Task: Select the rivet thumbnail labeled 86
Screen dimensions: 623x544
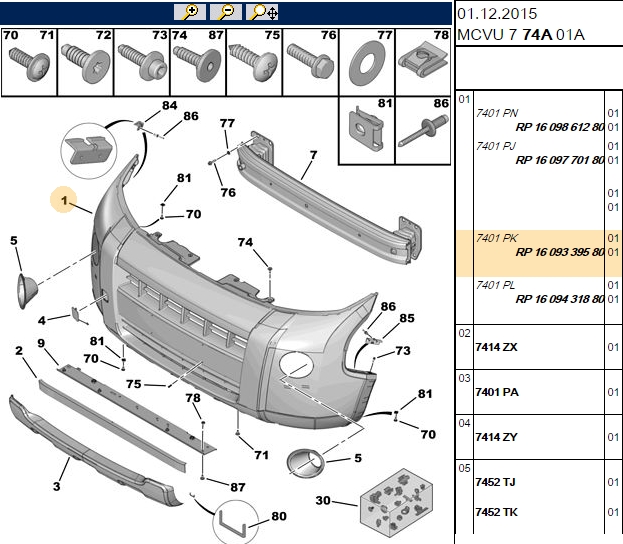Action: (x=423, y=131)
